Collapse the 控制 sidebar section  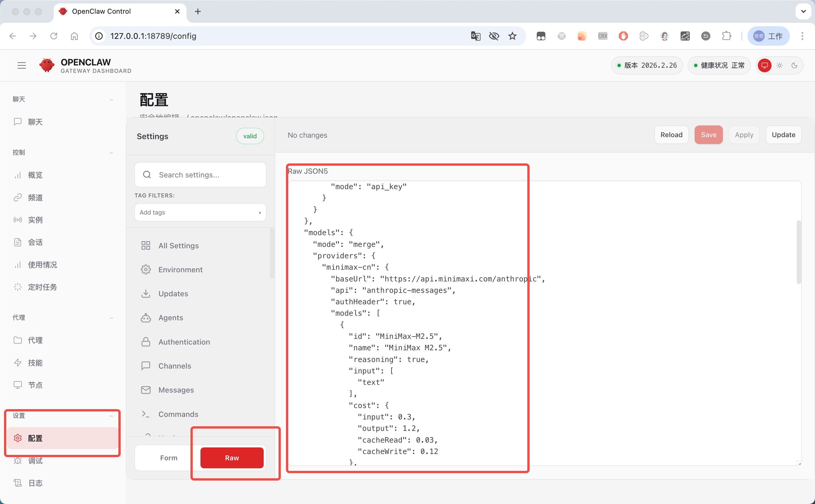(x=111, y=153)
